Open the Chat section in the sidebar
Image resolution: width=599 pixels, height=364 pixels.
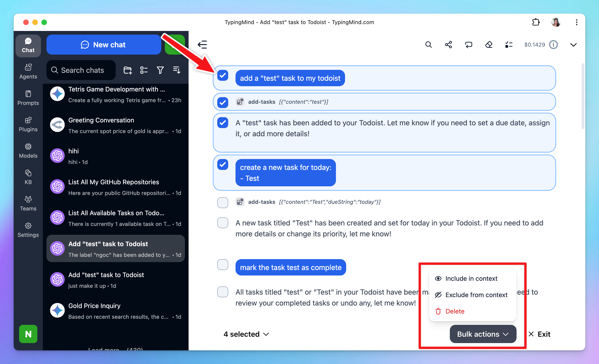[x=28, y=45]
